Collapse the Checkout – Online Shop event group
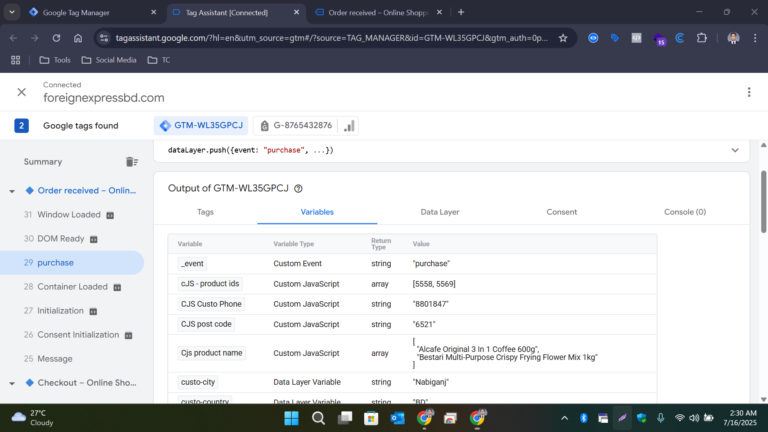The height and width of the screenshot is (432, 768). (13, 383)
